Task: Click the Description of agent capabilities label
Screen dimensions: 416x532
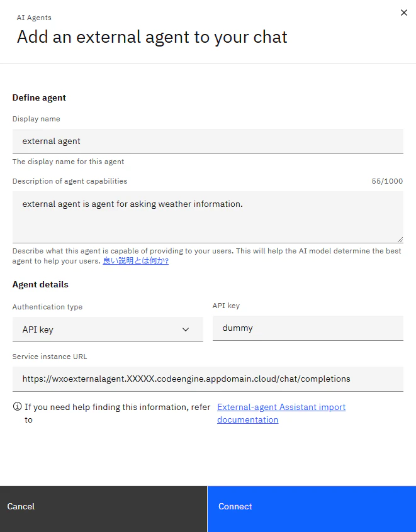Action: tap(70, 181)
